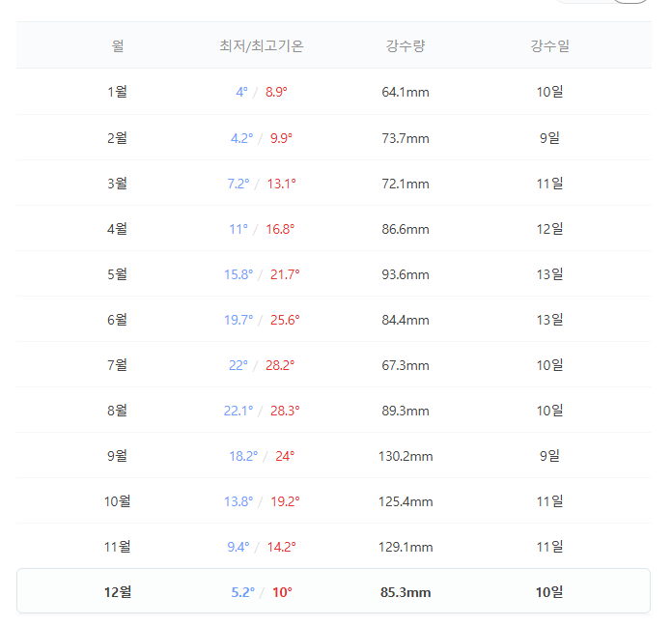Screen dimensions: 672x626
Task: Click the 129.1mm precipitation value
Action: pyautogui.click(x=406, y=547)
